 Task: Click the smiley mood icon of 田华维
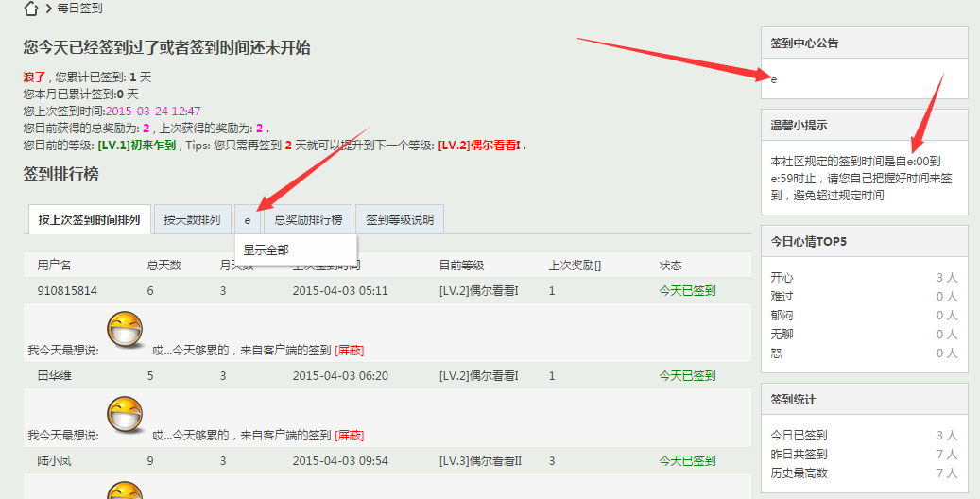(125, 415)
